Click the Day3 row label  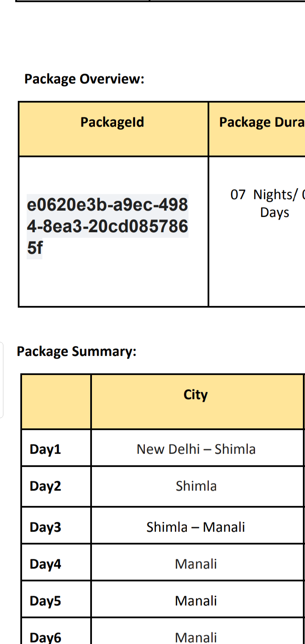click(x=45, y=527)
